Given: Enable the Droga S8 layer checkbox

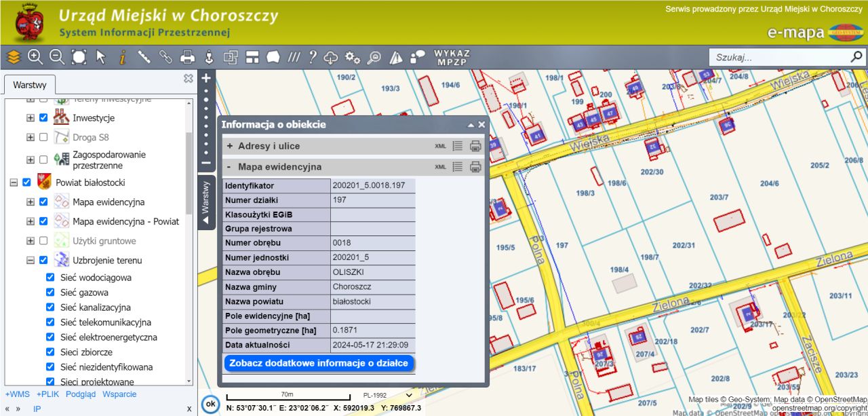Looking at the screenshot, I should coord(43,137).
